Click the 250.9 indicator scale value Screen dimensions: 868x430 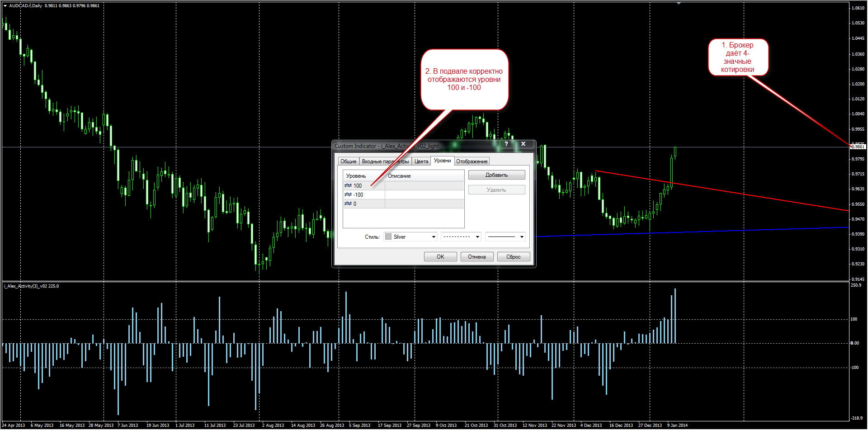(x=856, y=285)
